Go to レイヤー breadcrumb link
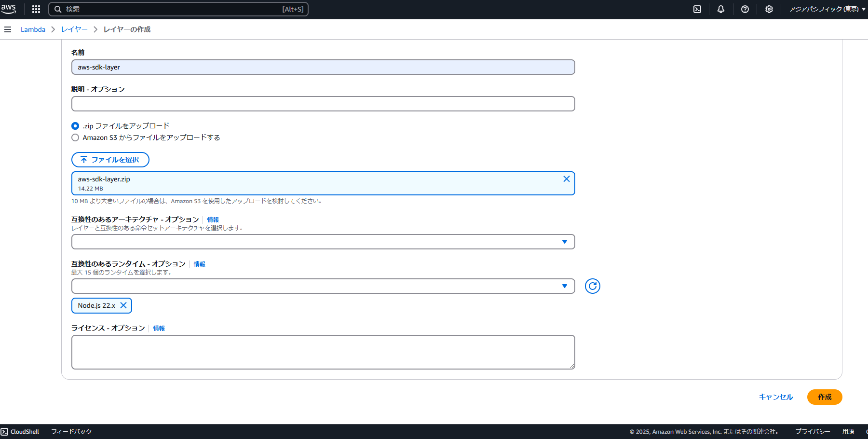 (74, 29)
